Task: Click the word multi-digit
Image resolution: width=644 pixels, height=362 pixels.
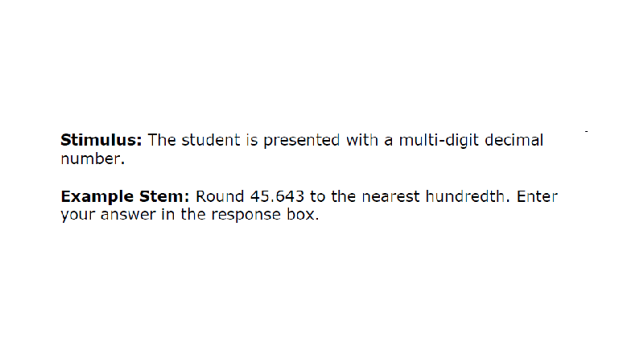Action: (439, 140)
